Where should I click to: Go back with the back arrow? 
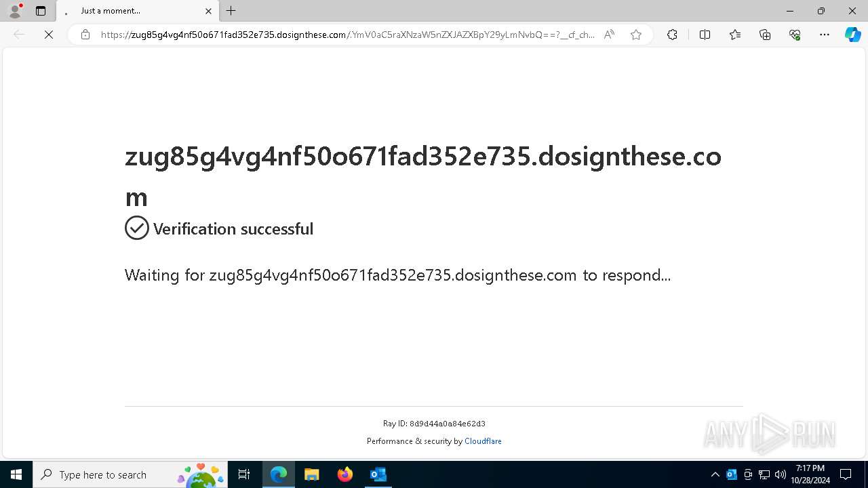[x=19, y=35]
